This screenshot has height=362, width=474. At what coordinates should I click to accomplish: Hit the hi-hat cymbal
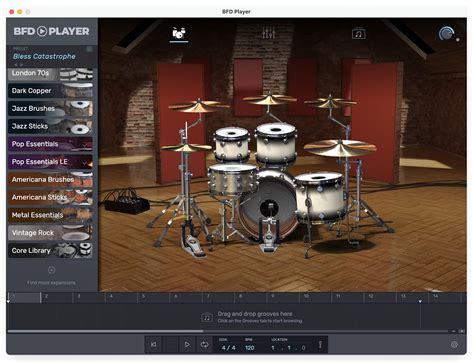click(x=186, y=147)
